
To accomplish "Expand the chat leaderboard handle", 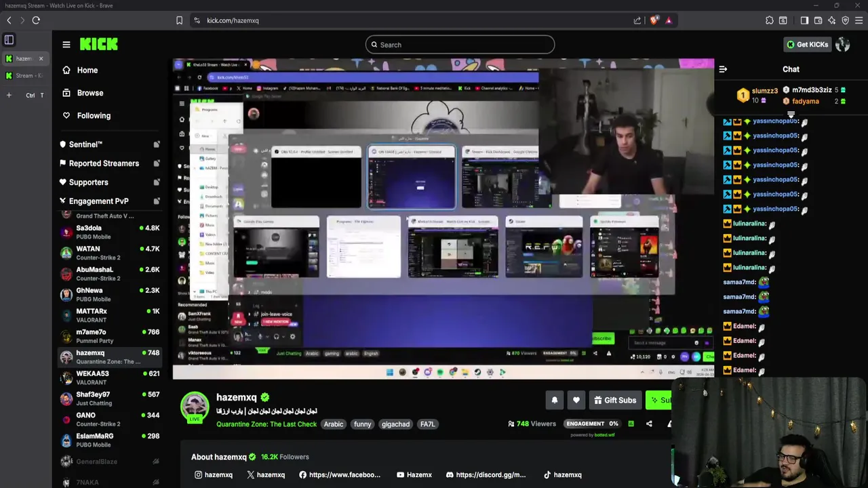I will pyautogui.click(x=791, y=115).
